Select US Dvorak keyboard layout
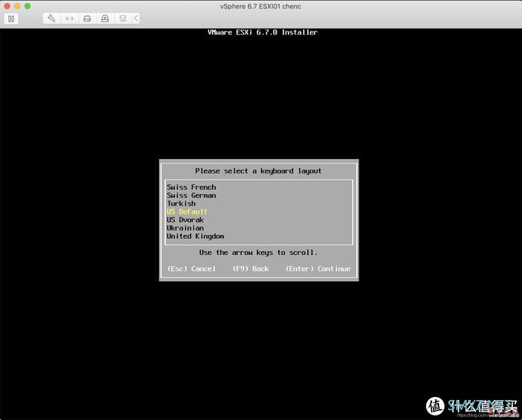522x420 pixels. pyautogui.click(x=185, y=220)
